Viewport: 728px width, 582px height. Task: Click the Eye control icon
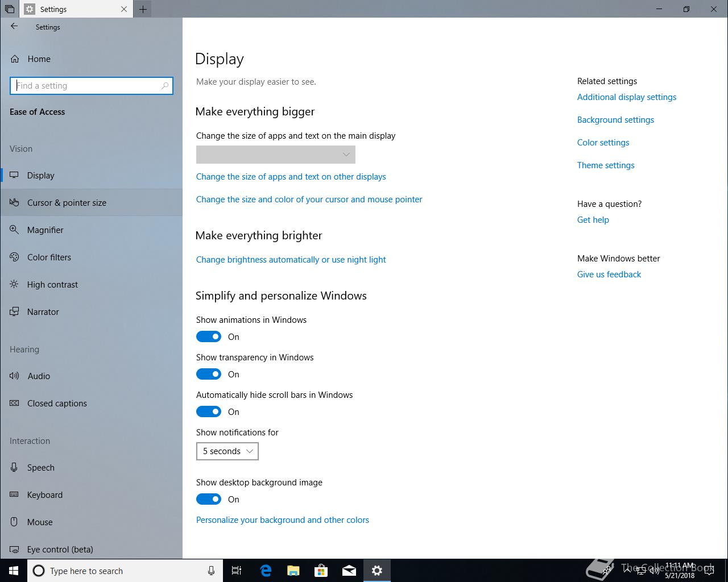pos(14,549)
